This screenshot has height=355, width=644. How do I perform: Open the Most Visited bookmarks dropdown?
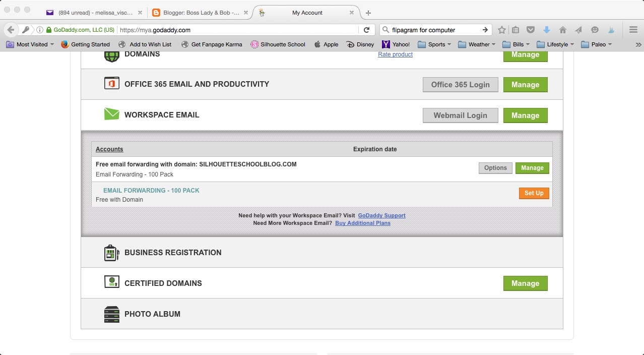(x=30, y=44)
